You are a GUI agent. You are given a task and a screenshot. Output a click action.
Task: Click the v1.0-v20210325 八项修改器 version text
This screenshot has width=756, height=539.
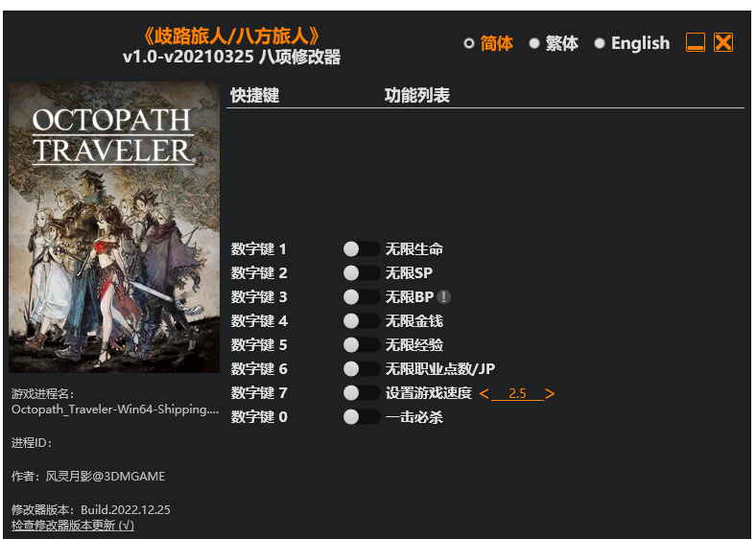coord(231,58)
